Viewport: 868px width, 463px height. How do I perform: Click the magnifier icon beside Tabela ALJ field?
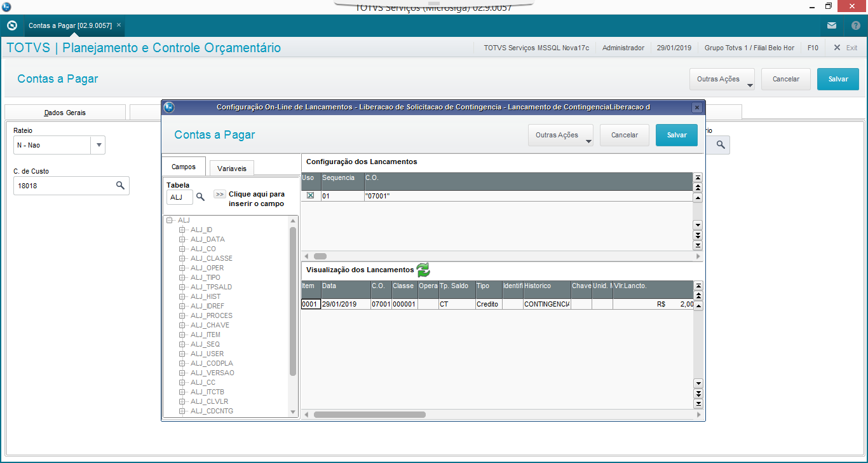(200, 197)
